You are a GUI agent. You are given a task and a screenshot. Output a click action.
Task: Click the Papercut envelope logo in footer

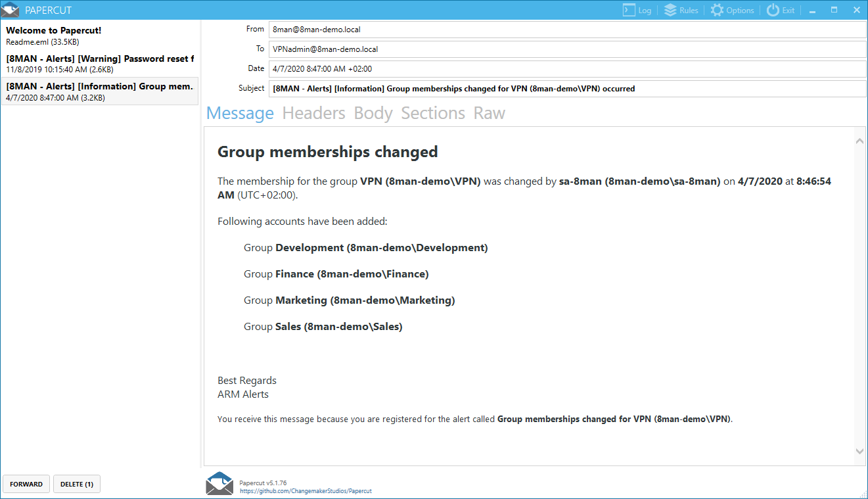tap(219, 483)
